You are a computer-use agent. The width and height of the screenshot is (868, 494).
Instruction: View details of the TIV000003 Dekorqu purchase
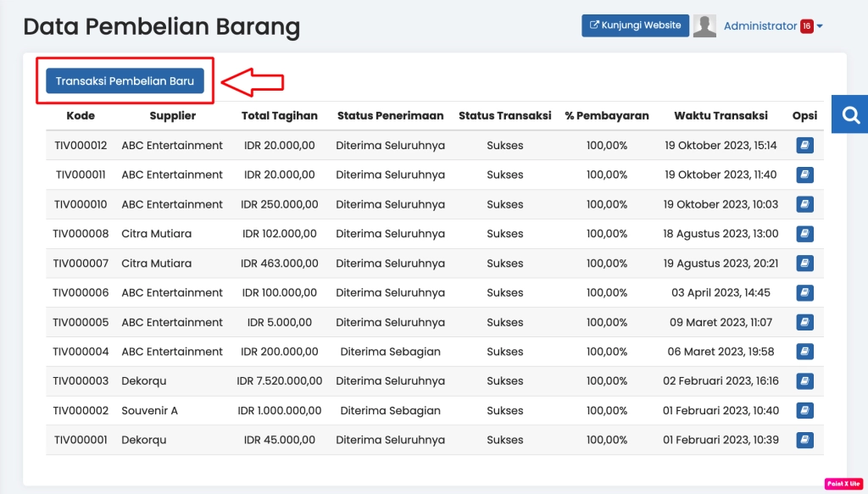804,380
